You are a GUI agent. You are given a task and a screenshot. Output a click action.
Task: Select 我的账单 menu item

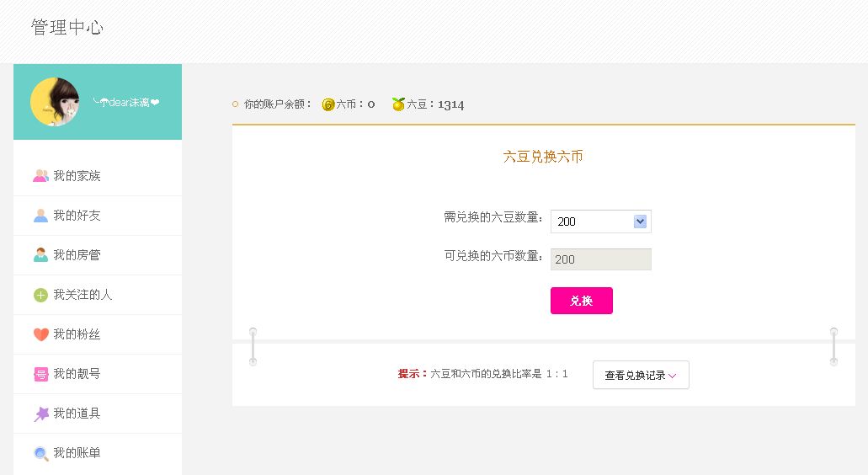pyautogui.click(x=77, y=453)
